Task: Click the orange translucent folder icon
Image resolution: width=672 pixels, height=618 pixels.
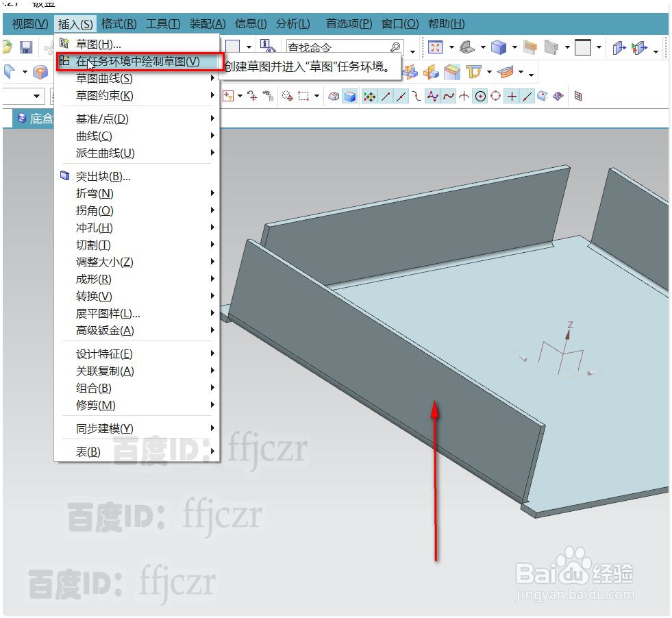Action: (x=530, y=47)
